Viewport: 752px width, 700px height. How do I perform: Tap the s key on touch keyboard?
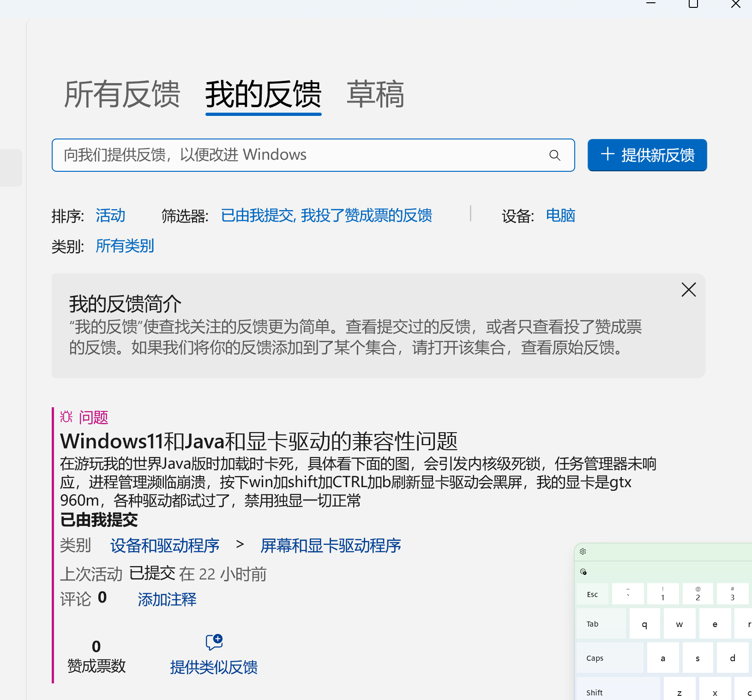coord(698,658)
